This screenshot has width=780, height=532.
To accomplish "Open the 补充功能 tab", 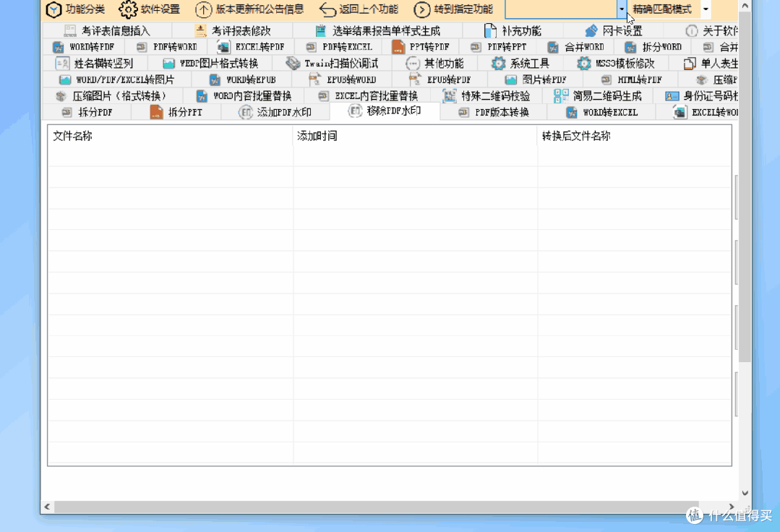I will (x=513, y=31).
